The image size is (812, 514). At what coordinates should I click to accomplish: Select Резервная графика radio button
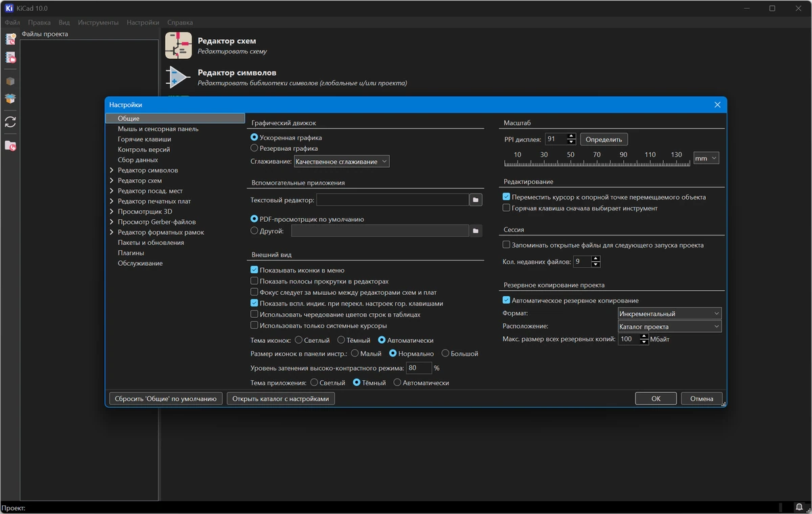[x=254, y=148]
